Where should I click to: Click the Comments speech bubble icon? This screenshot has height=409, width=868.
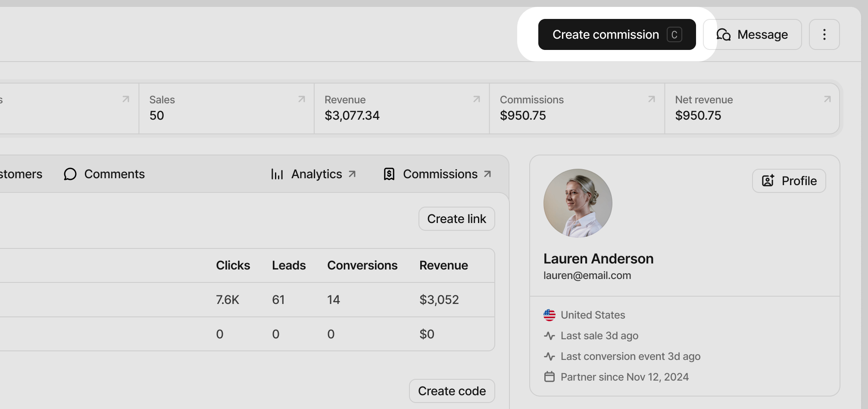[70, 174]
